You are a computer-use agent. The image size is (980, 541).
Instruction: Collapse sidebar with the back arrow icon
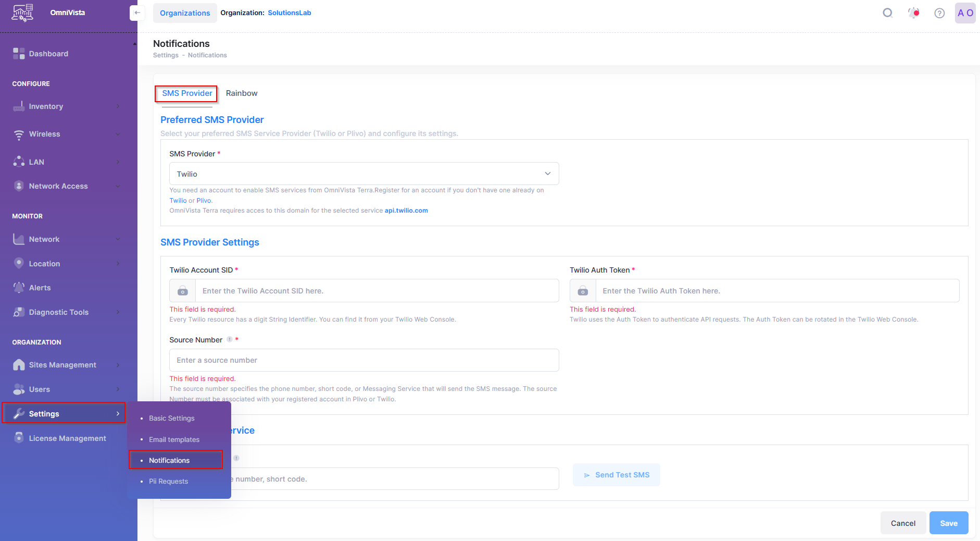(137, 13)
